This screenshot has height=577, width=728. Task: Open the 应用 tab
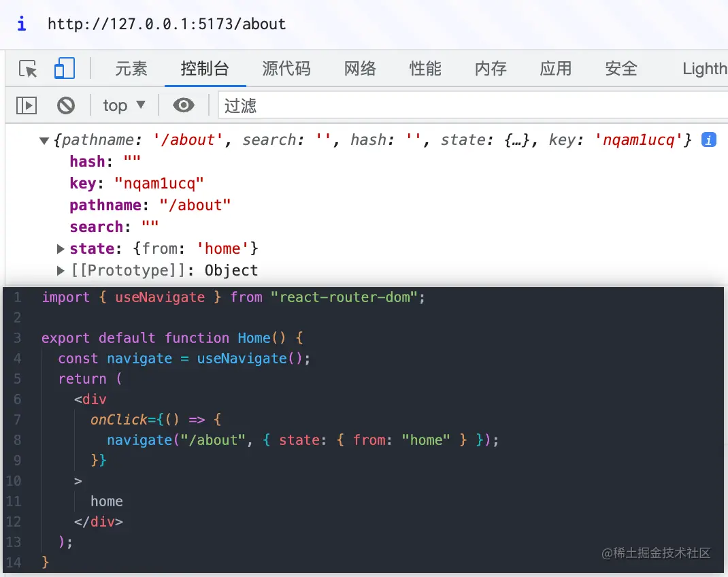click(x=555, y=69)
